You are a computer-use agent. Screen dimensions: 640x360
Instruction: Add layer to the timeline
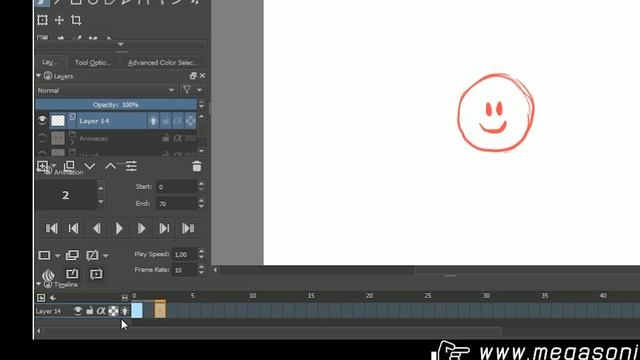[x=41, y=298]
